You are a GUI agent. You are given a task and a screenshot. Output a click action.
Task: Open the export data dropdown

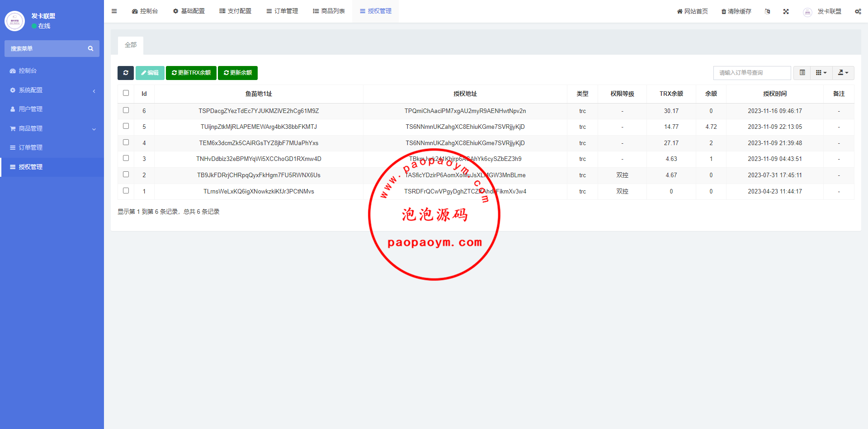pos(843,73)
